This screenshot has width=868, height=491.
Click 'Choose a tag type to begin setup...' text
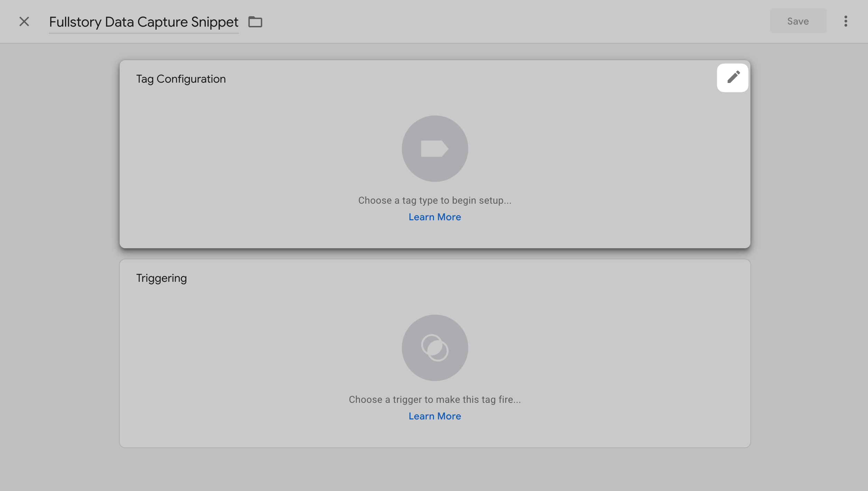tap(435, 200)
